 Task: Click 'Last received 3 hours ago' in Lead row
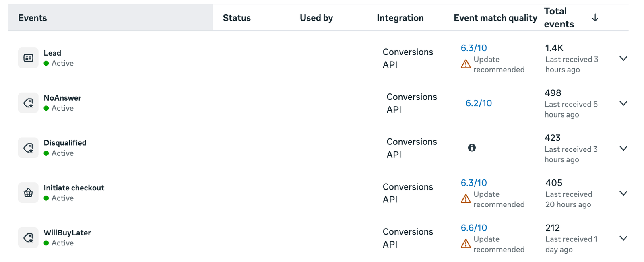pyautogui.click(x=572, y=64)
